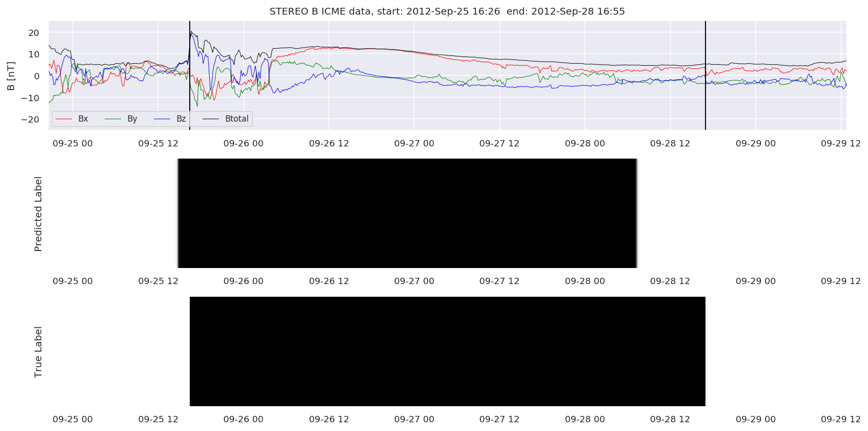Click the STEREO B ICME data title
The image size is (868, 431).
pos(447,11)
